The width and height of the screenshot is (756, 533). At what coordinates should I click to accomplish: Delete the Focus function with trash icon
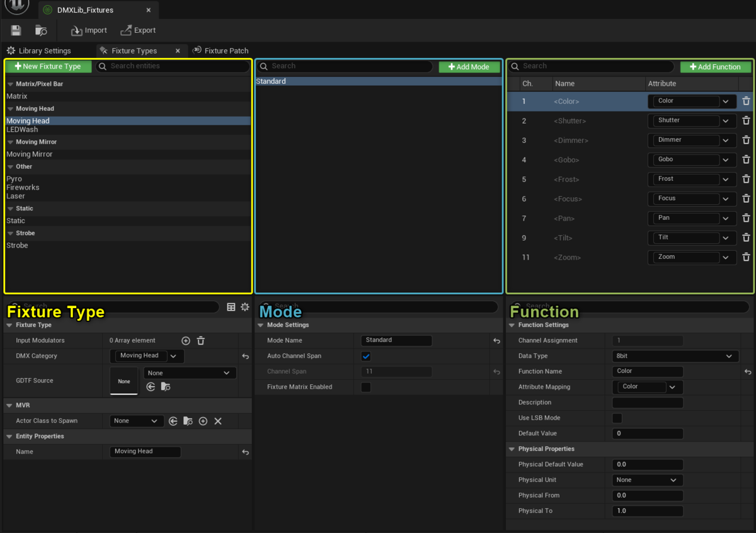click(x=746, y=198)
